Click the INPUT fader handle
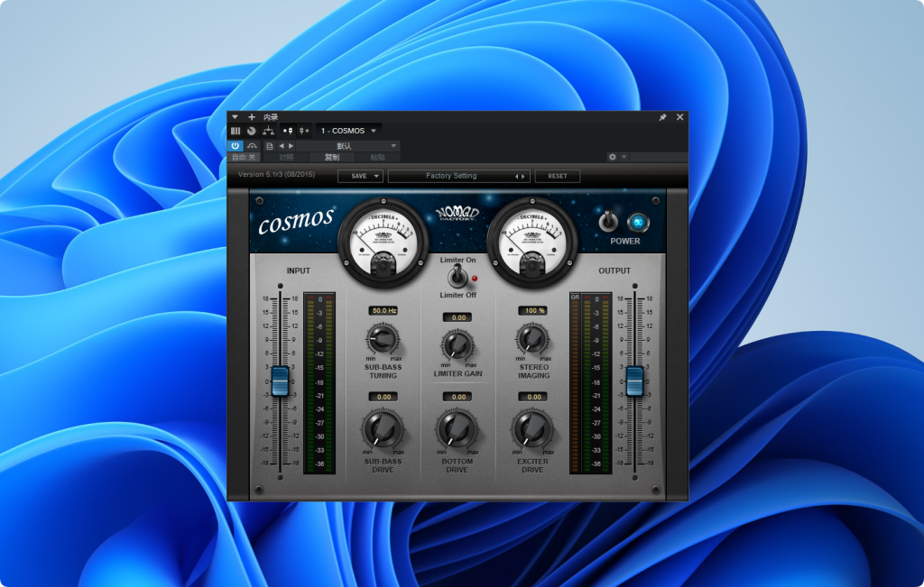 tap(280, 381)
